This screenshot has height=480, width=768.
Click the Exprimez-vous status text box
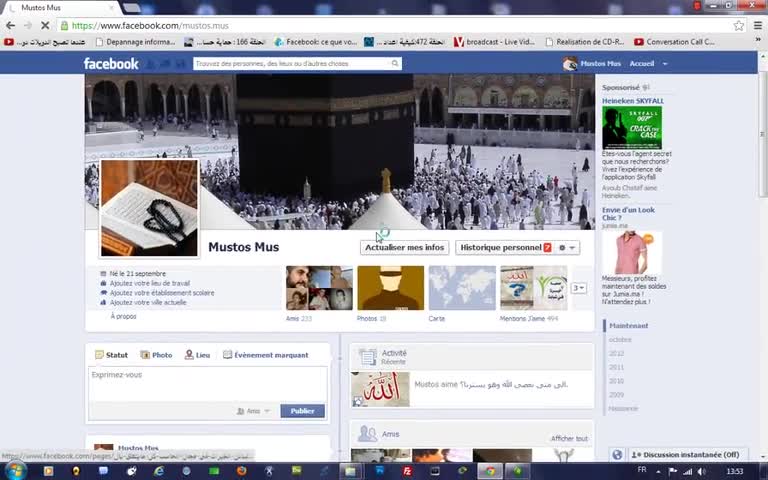208,384
